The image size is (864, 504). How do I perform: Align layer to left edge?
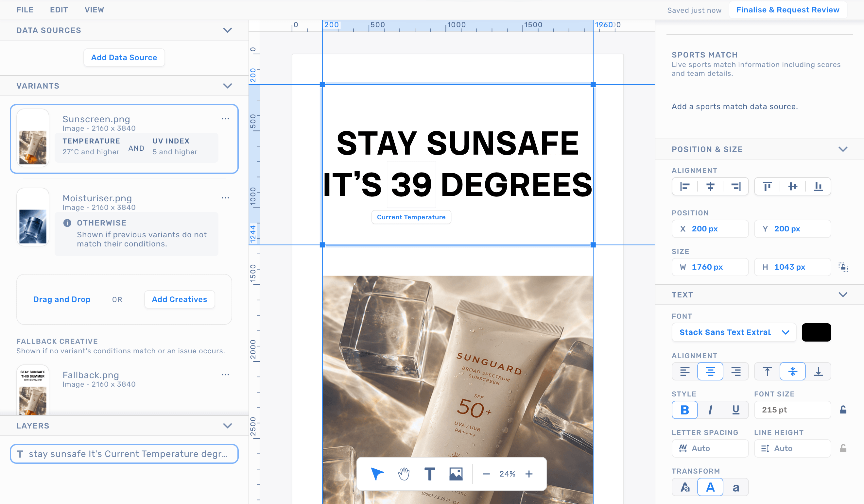685,186
